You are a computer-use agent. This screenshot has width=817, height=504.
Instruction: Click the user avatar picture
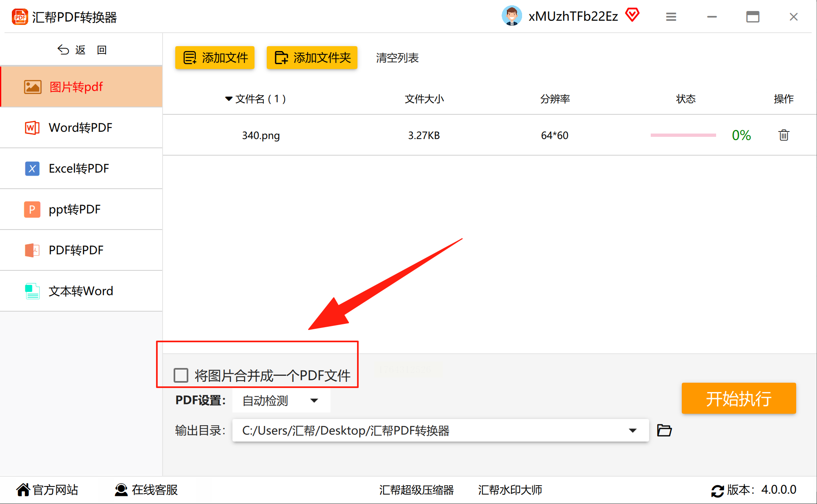pos(511,16)
